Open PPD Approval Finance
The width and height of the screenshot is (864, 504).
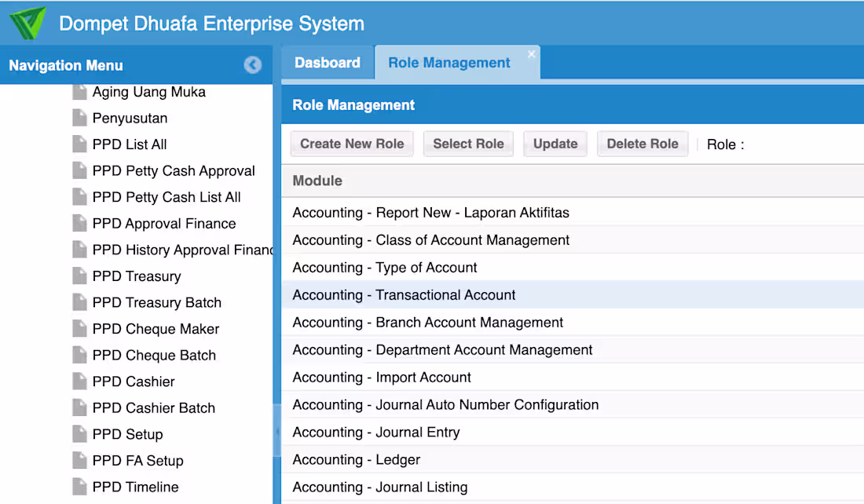164,224
